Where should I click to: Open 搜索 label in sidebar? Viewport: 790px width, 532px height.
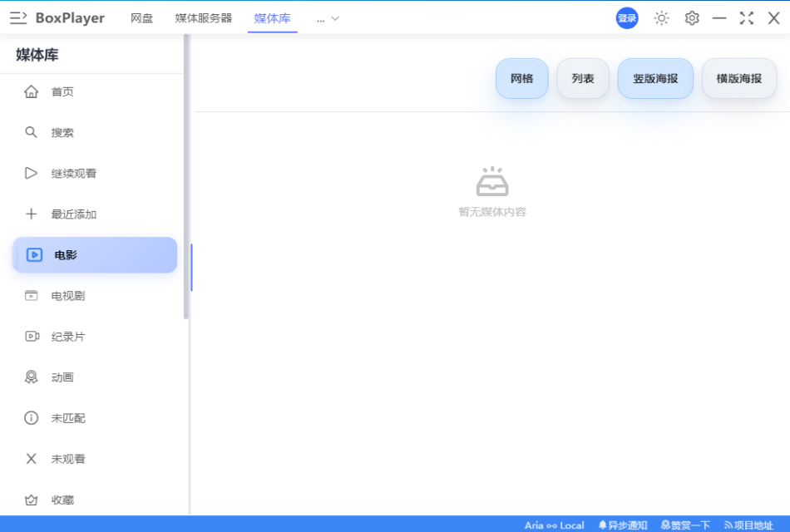[62, 132]
